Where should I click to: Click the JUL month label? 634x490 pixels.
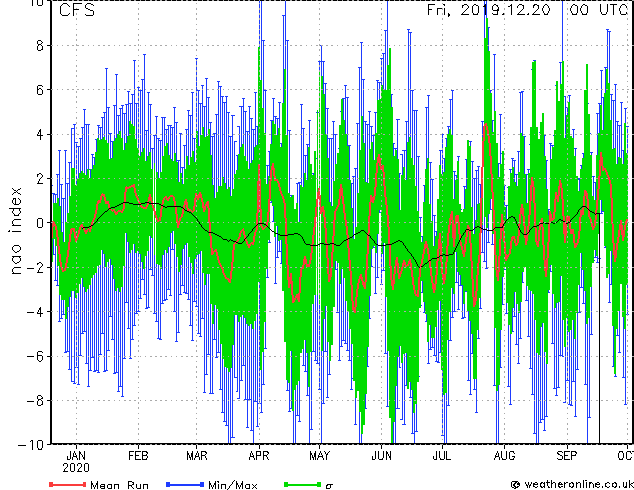(442, 456)
